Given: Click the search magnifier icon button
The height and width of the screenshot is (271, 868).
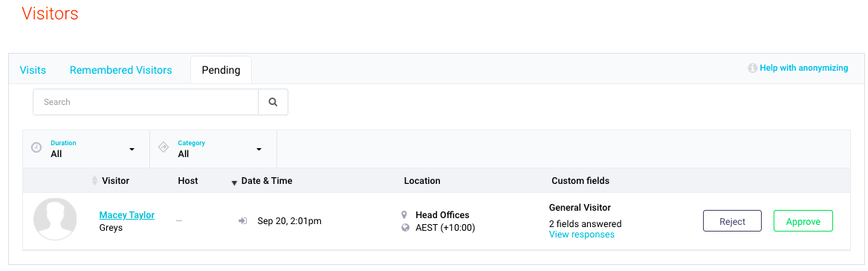Looking at the screenshot, I should point(273,102).
